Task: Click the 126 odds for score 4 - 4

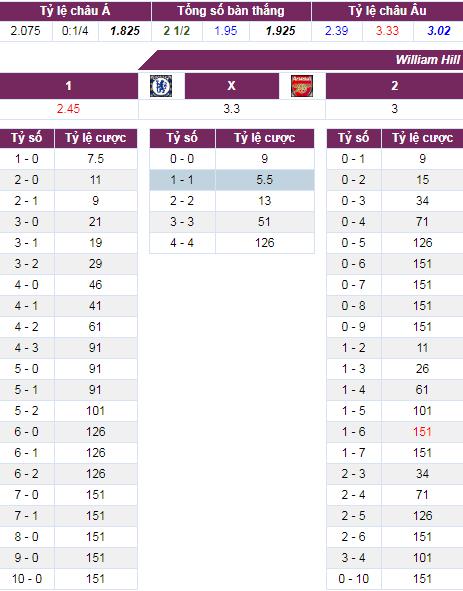Action: (x=265, y=243)
